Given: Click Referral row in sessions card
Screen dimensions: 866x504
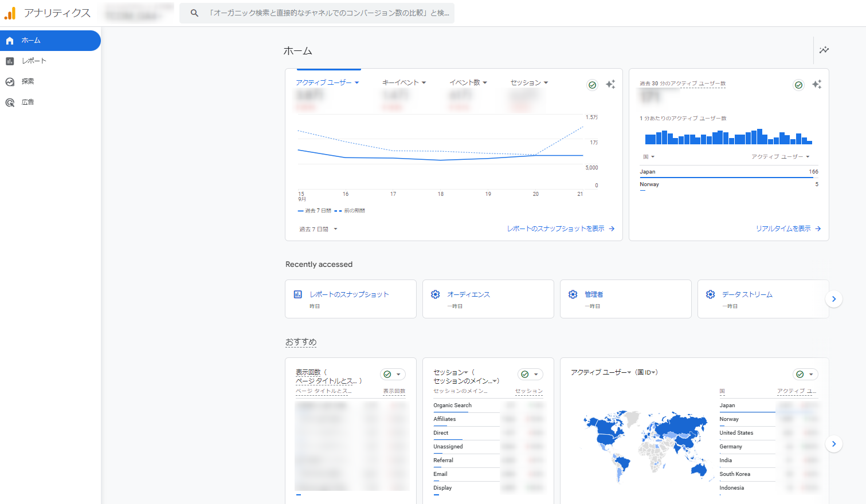Looking at the screenshot, I should click(488, 460).
